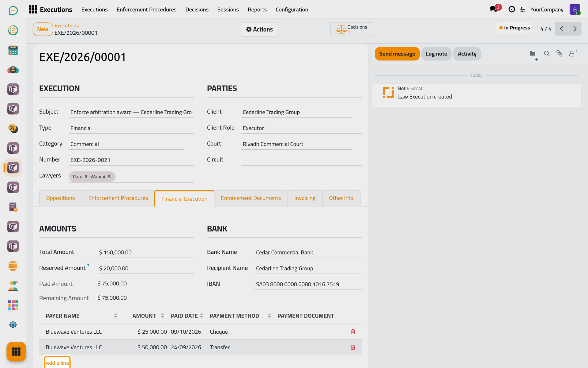Open the Actions dropdown
This screenshot has width=588, height=368.
(259, 29)
